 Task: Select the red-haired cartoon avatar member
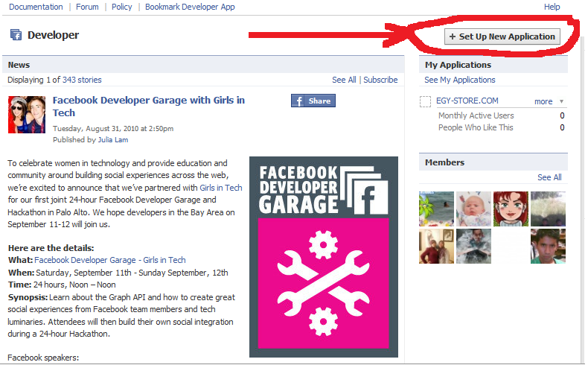click(511, 209)
